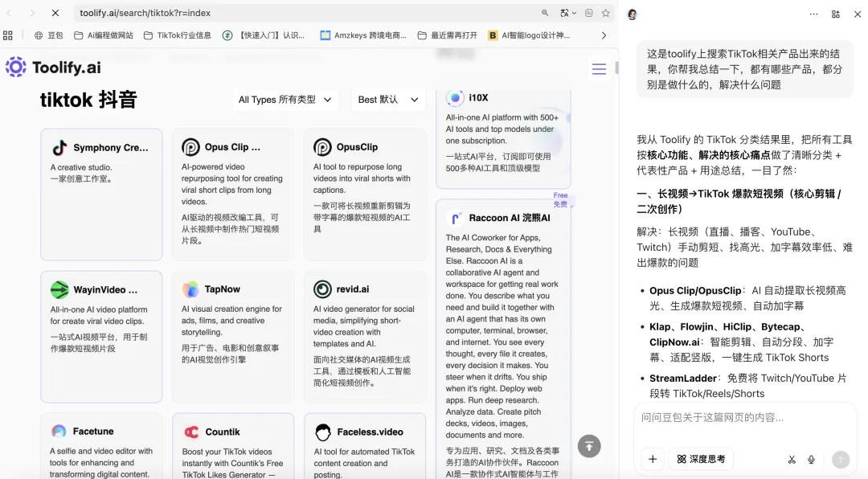Image resolution: width=868 pixels, height=479 pixels.
Task: Open the All Types 所有类型 dropdown
Action: [285, 100]
